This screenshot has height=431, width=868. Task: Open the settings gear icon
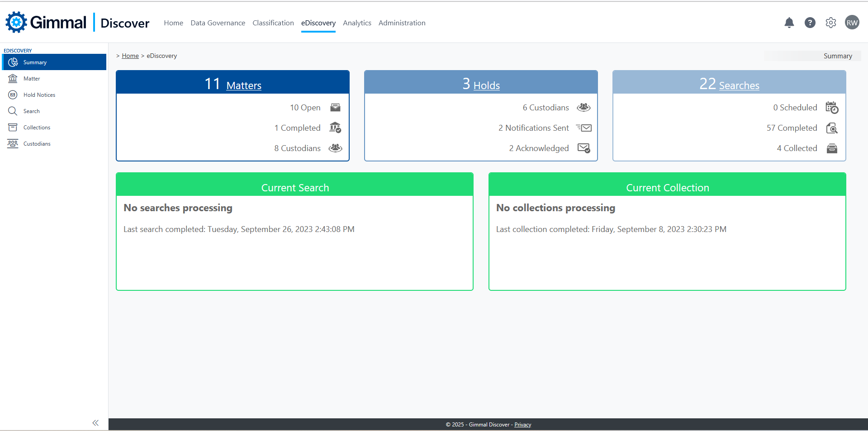pyautogui.click(x=830, y=23)
